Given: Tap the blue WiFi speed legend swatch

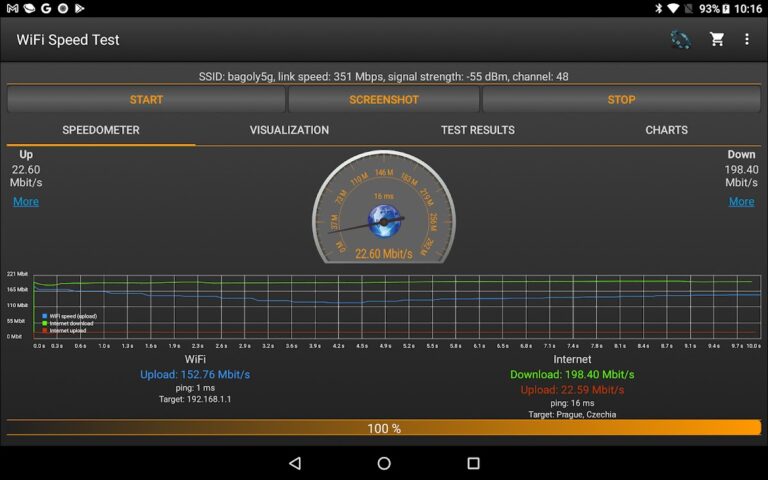Looking at the screenshot, I should click(45, 316).
